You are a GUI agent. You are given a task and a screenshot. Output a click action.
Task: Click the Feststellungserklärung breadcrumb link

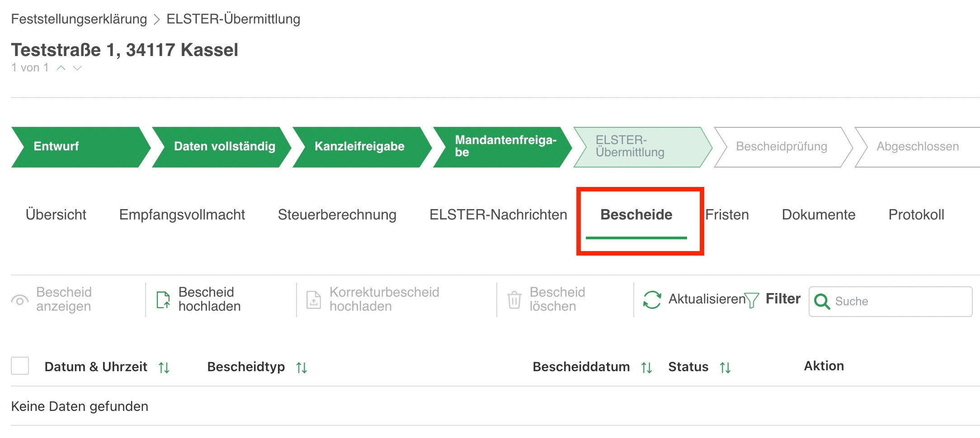(x=79, y=19)
